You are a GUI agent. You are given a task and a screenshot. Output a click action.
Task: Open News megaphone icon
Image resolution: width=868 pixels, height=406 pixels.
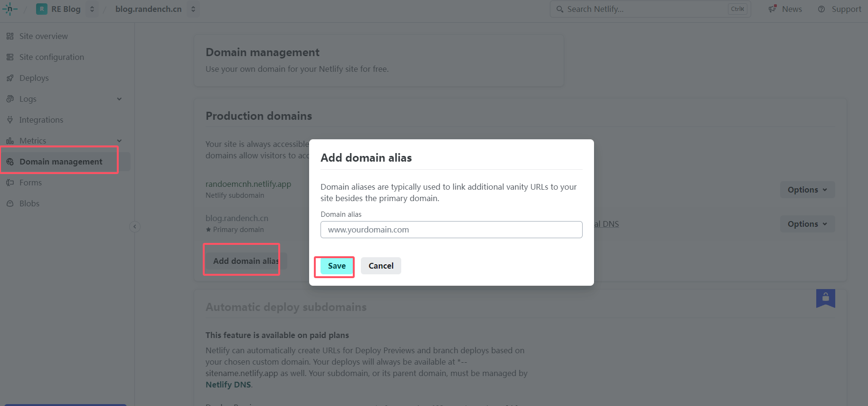(773, 9)
